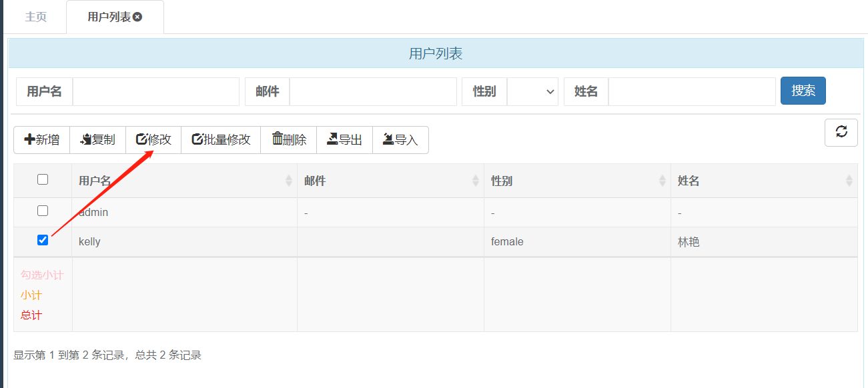
Task: Uncheck the kelly row checkbox
Action: tap(43, 240)
